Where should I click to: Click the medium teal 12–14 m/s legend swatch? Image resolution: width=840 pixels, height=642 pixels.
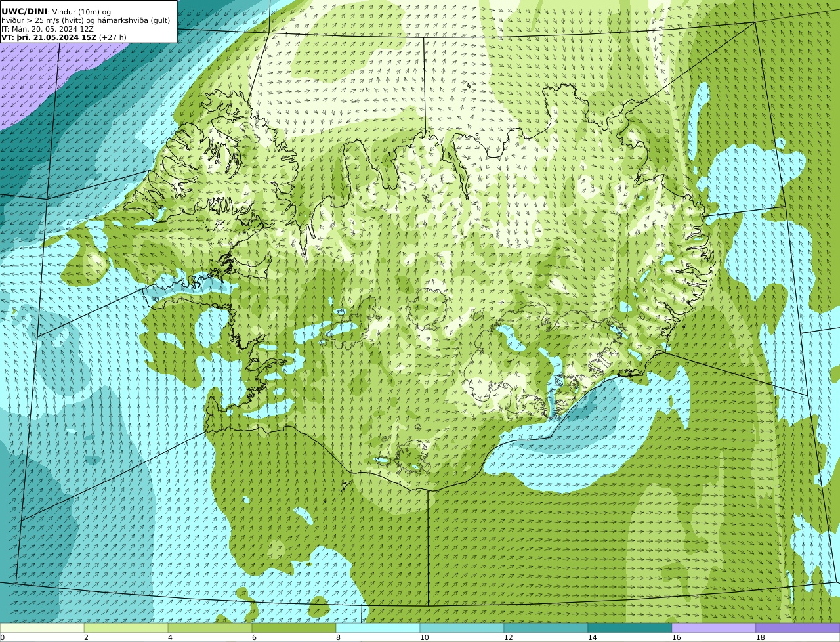[x=546, y=628]
